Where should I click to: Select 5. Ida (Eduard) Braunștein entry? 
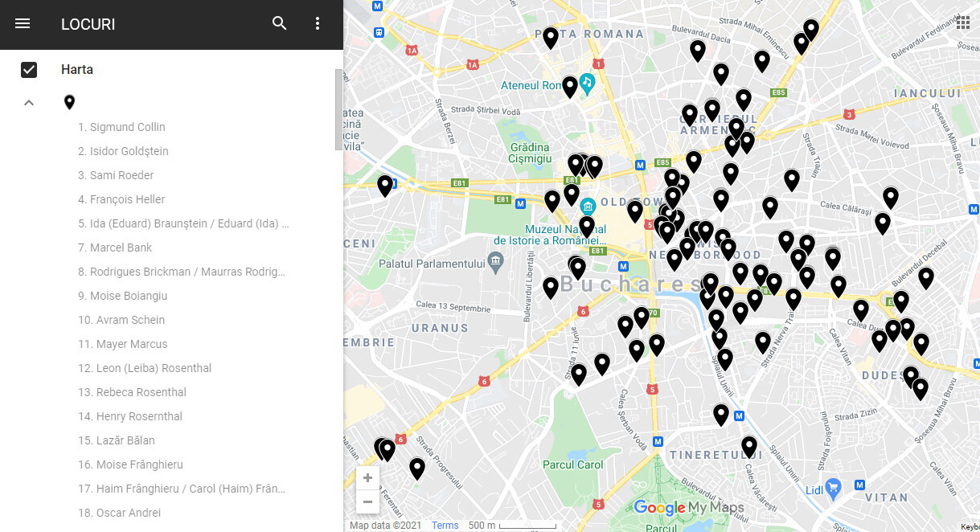coord(183,223)
